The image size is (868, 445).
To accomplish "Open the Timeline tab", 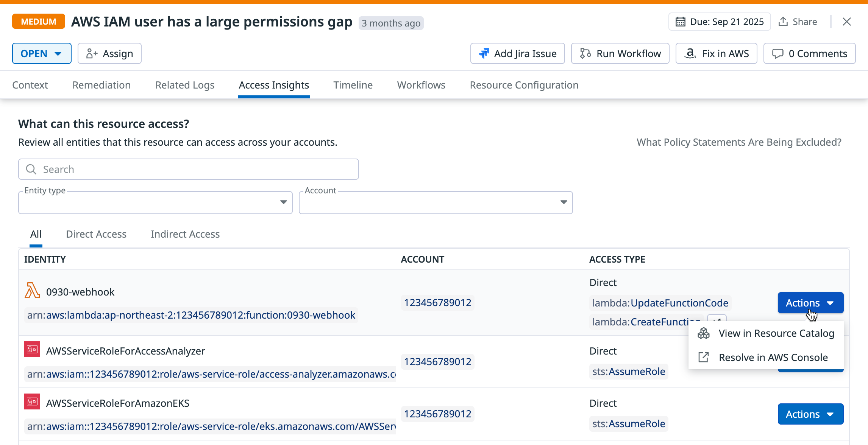I will (x=353, y=85).
